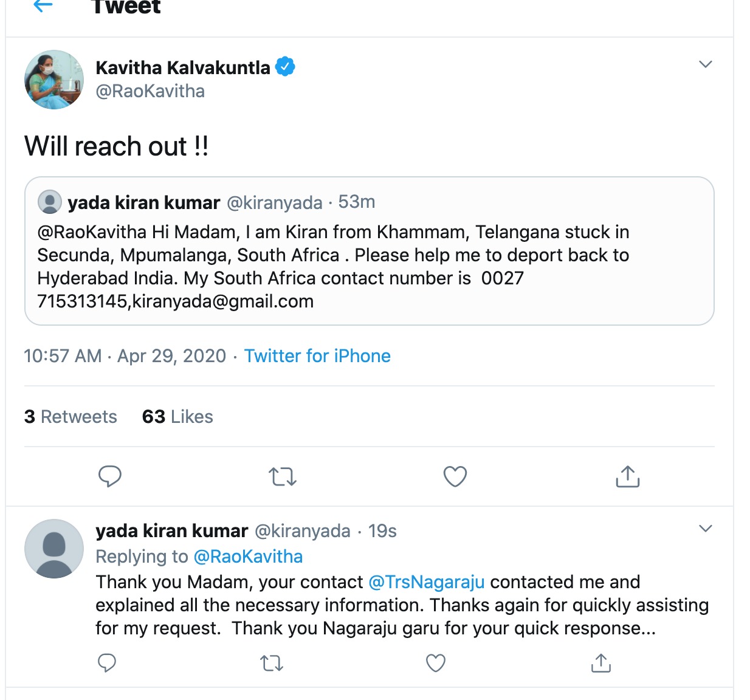Retweet yada kiran kumar's reply
The height and width of the screenshot is (700, 750).
(272, 663)
